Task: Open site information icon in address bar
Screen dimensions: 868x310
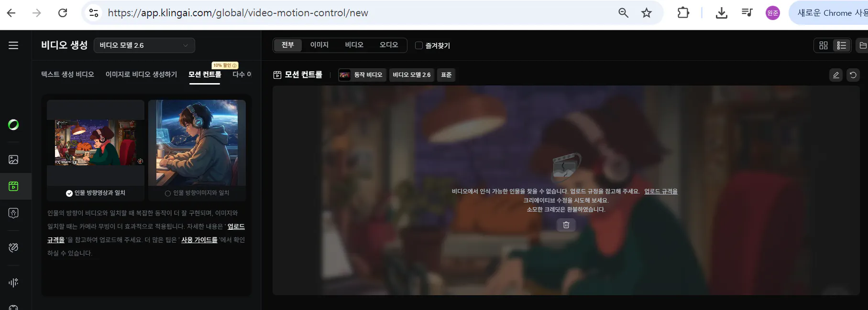Action: (94, 13)
